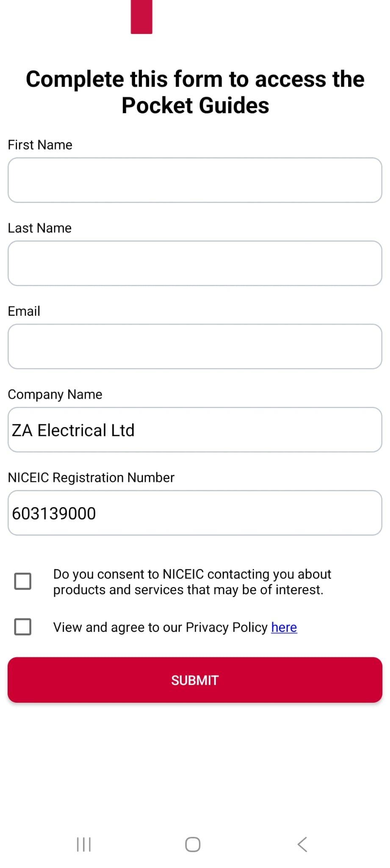Tap the 'Email' label text
This screenshot has width=390, height=868.
tap(24, 311)
